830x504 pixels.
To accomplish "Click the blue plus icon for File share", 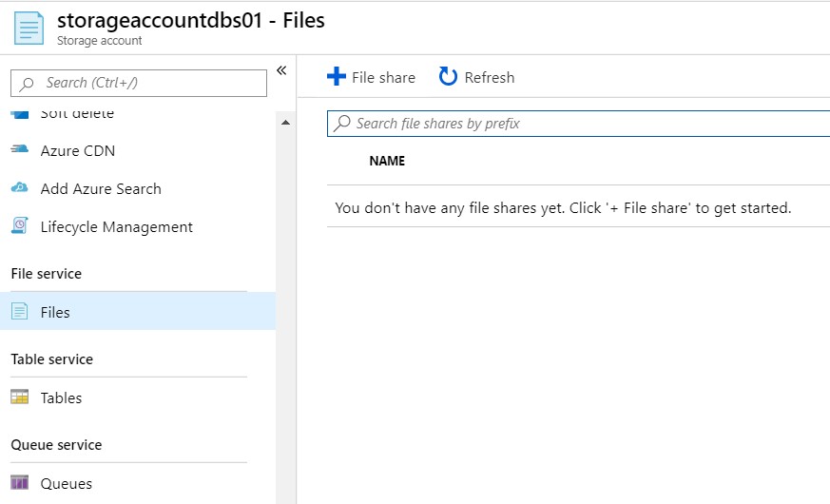I will (x=337, y=76).
